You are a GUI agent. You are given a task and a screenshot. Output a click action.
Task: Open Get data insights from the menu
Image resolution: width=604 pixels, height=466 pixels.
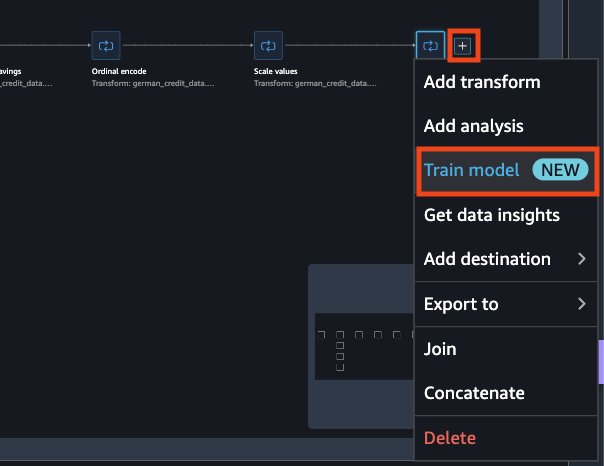pos(491,215)
